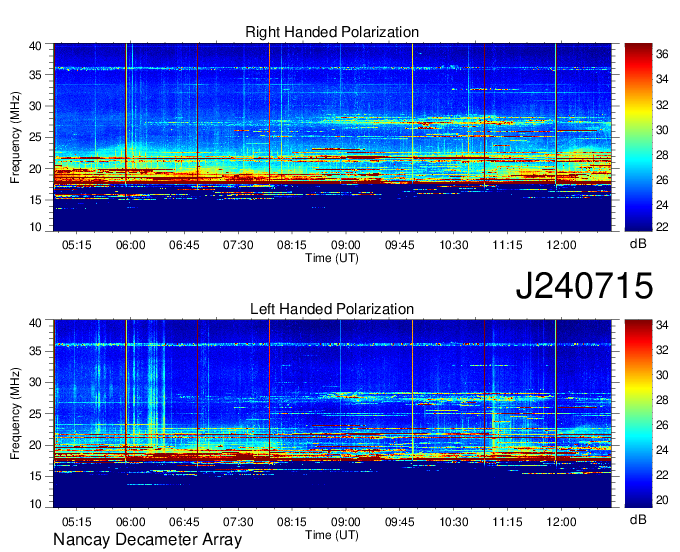This screenshot has width=680, height=552.
Task: Click the 24 value on Right Handed colorbar
Action: (662, 205)
